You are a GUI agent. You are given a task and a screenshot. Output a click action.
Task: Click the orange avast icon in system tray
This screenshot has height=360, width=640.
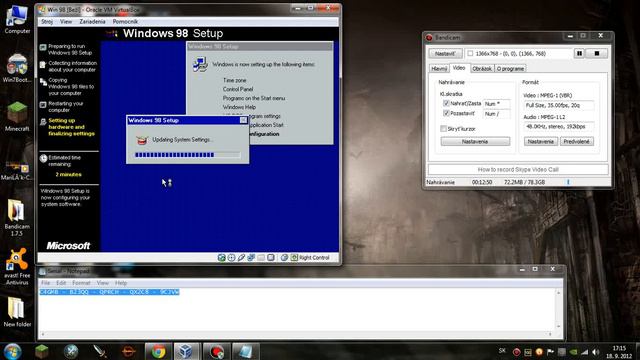[x=539, y=352]
